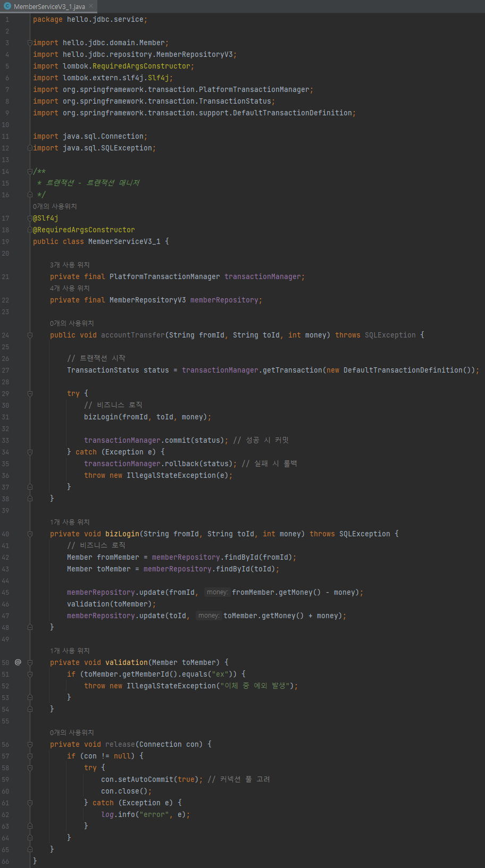Click validation(toMember) call on line 46
Image resolution: width=485 pixels, height=868 pixels.
tap(110, 604)
